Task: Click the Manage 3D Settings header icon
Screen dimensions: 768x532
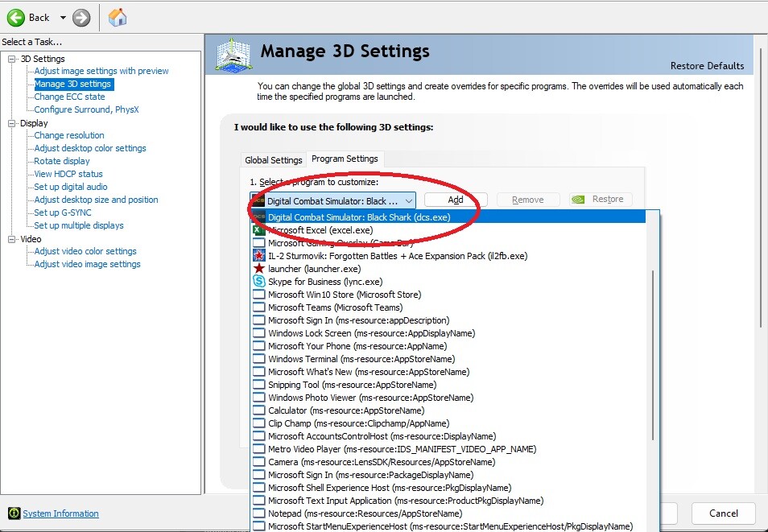Action: pos(233,55)
